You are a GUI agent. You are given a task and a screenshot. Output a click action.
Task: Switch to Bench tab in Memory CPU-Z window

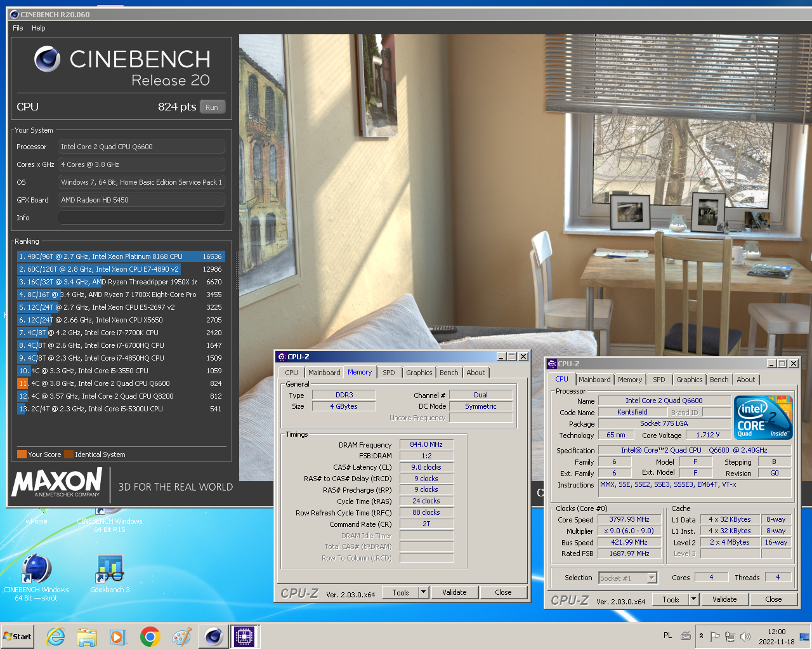[449, 373]
